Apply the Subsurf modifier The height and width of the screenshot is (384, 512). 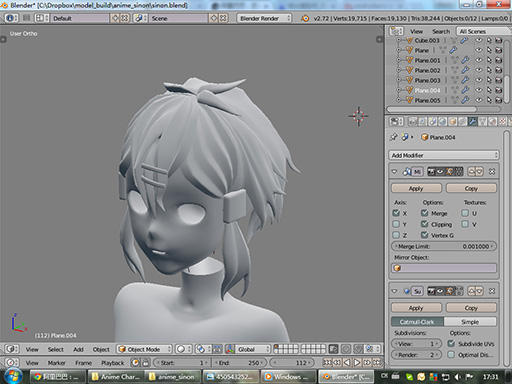click(416, 308)
